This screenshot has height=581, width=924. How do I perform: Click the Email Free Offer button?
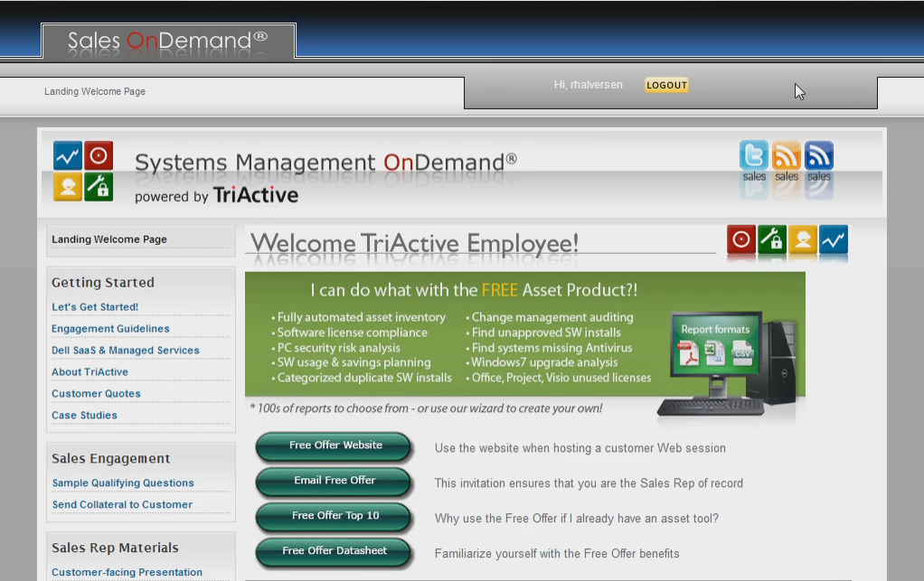click(334, 481)
